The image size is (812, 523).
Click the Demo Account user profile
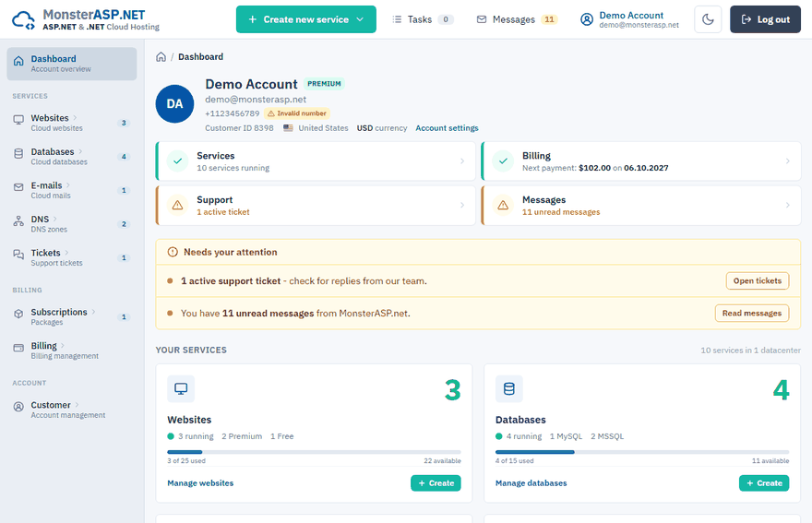click(629, 19)
